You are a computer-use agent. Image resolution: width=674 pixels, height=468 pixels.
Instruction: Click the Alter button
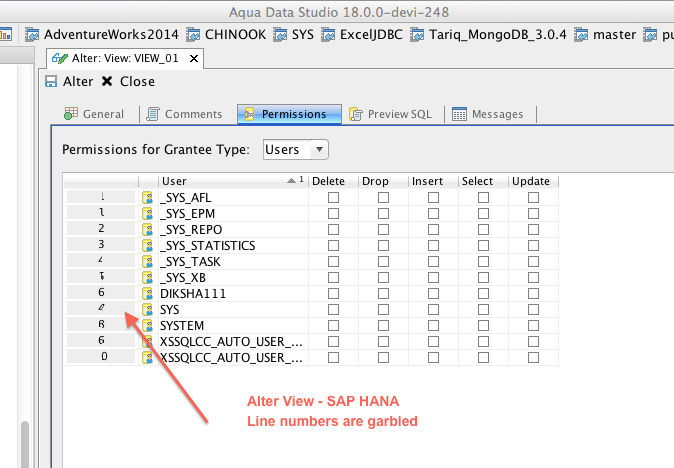(69, 81)
